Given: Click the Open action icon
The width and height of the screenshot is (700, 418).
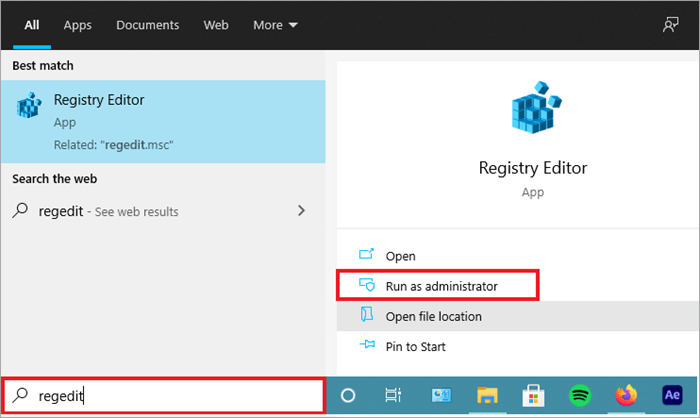Looking at the screenshot, I should [366, 254].
